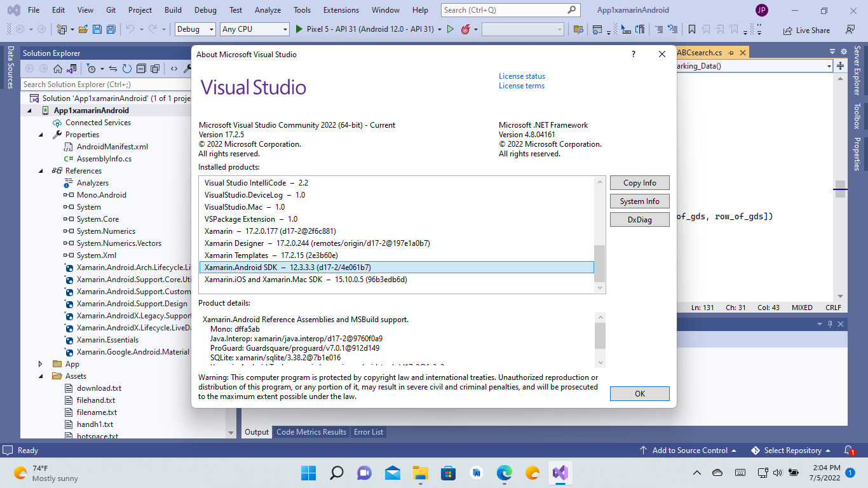Pin the ABCsearch.cs document tab
868x488 pixels.
tap(731, 53)
